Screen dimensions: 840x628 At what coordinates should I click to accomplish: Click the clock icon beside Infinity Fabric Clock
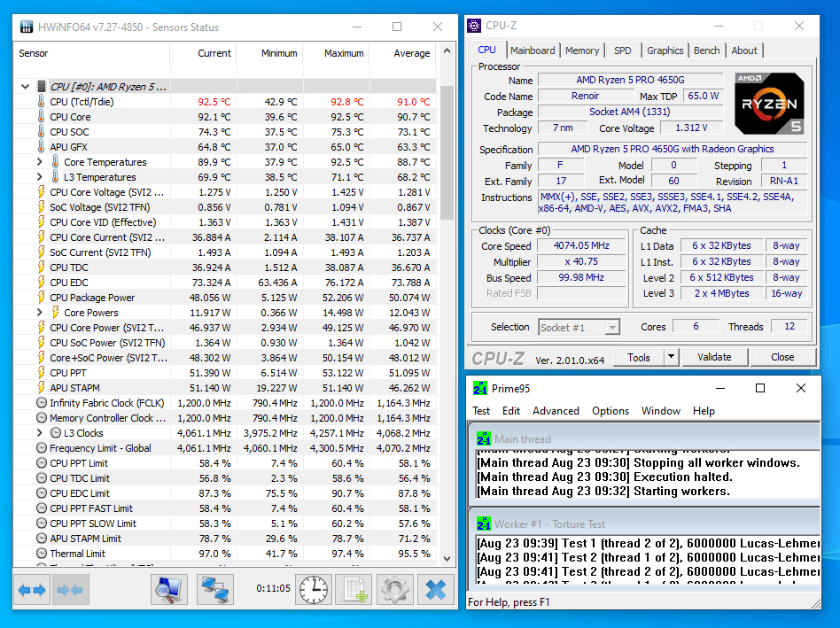click(42, 403)
